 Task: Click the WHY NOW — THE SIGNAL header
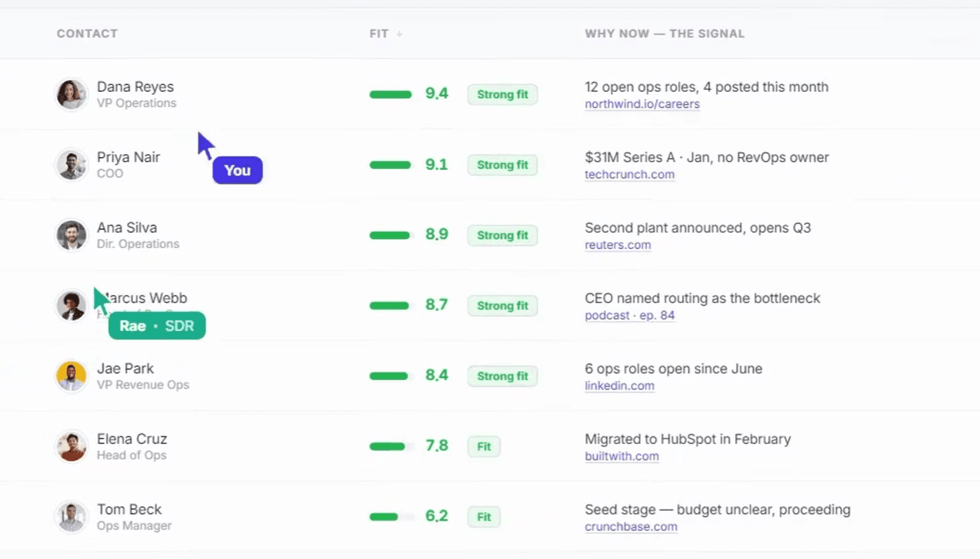(x=664, y=34)
